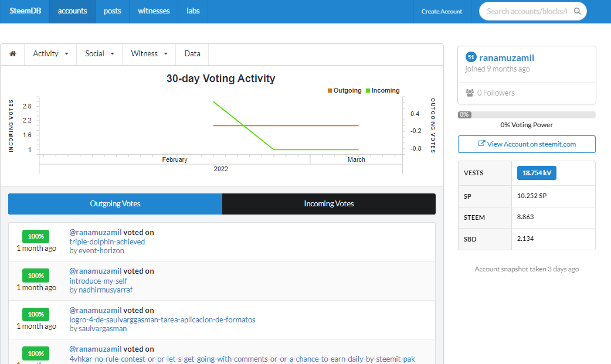Image resolution: width=611 pixels, height=364 pixels.
Task: Open the Data tab
Action: (192, 54)
